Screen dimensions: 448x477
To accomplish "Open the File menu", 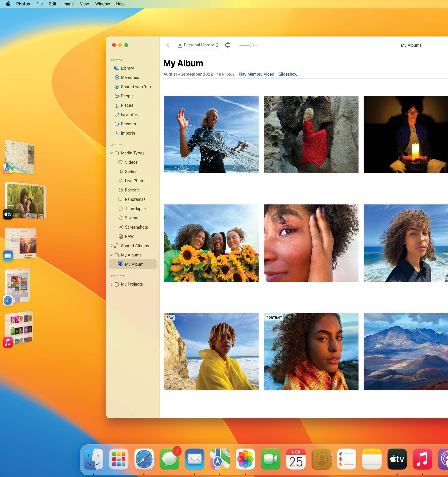I will [39, 4].
